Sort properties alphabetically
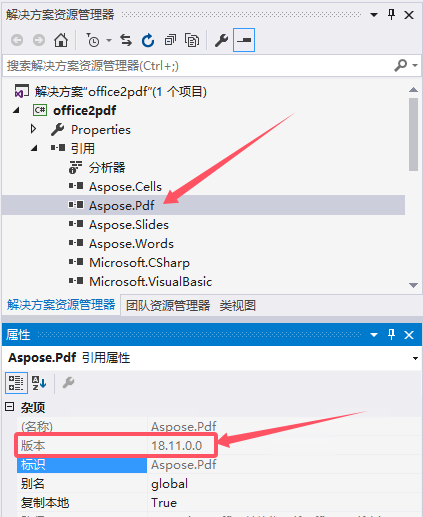This screenshot has width=423, height=517. (x=39, y=383)
